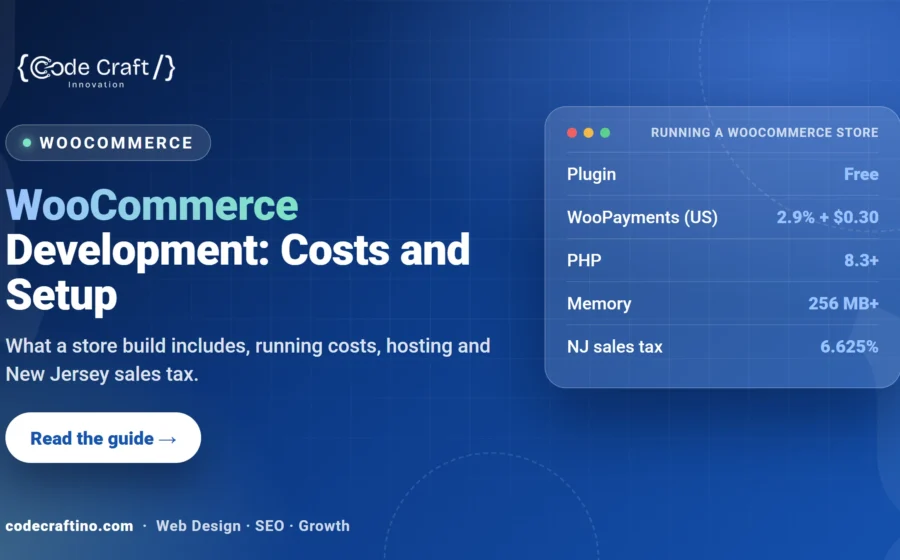900x560 pixels.
Task: Select the NJ sales tax label
Action: pos(615,347)
